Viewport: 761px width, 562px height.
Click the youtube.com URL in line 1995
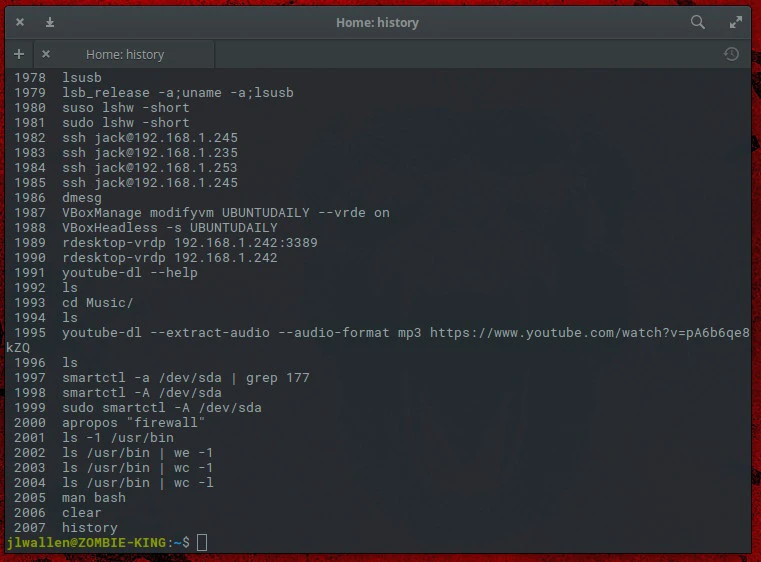[x=589, y=333]
